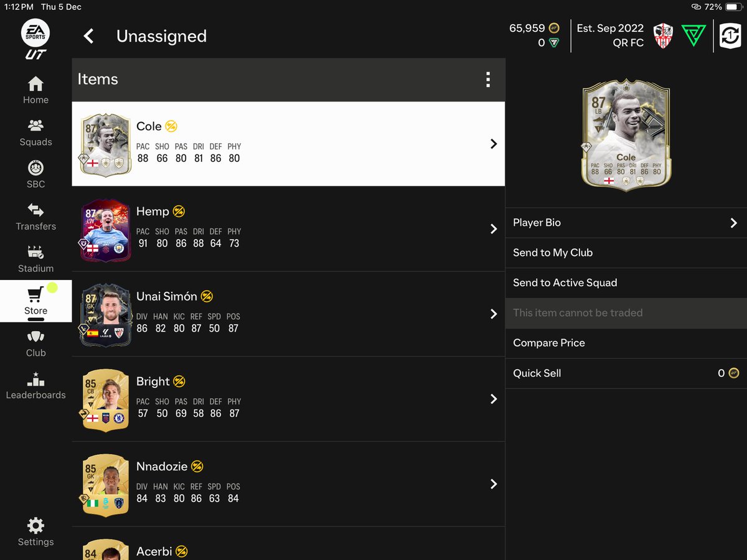The width and height of the screenshot is (747, 560).
Task: Open the Transfers section
Action: (35, 217)
